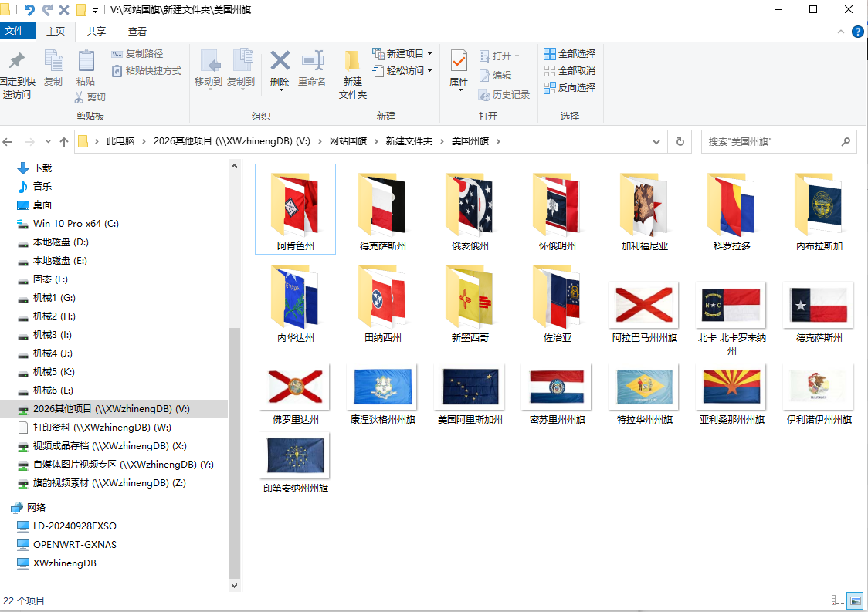
Task: Click 历史记录 in the ribbon
Action: [x=504, y=95]
